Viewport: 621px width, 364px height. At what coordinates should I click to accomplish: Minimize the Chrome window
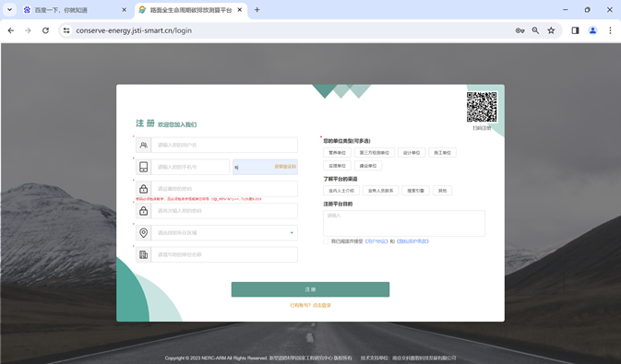pos(565,10)
